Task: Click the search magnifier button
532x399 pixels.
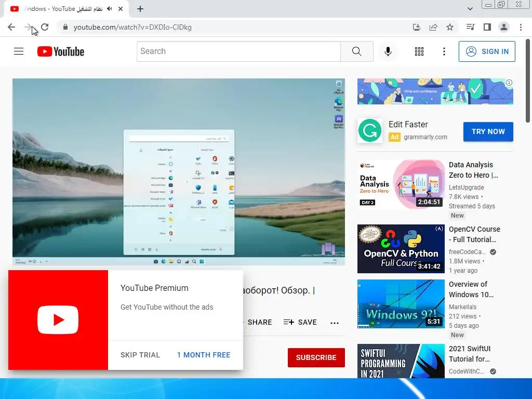Action: (x=357, y=51)
